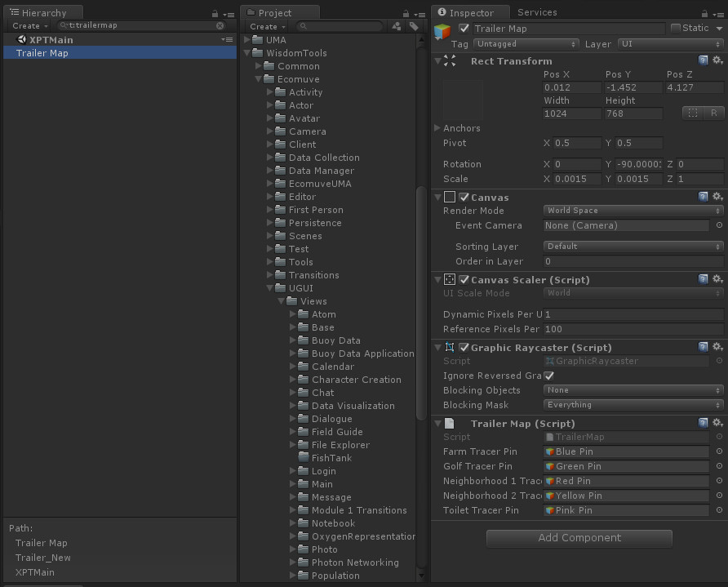Toggle raw edit mode R button

pos(713,113)
